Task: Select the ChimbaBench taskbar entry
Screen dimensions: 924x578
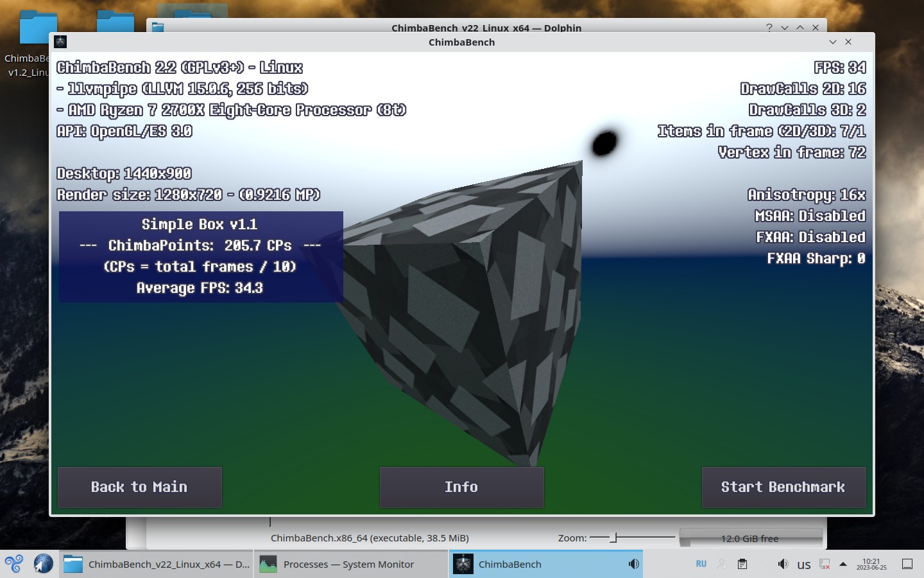Action: point(545,564)
